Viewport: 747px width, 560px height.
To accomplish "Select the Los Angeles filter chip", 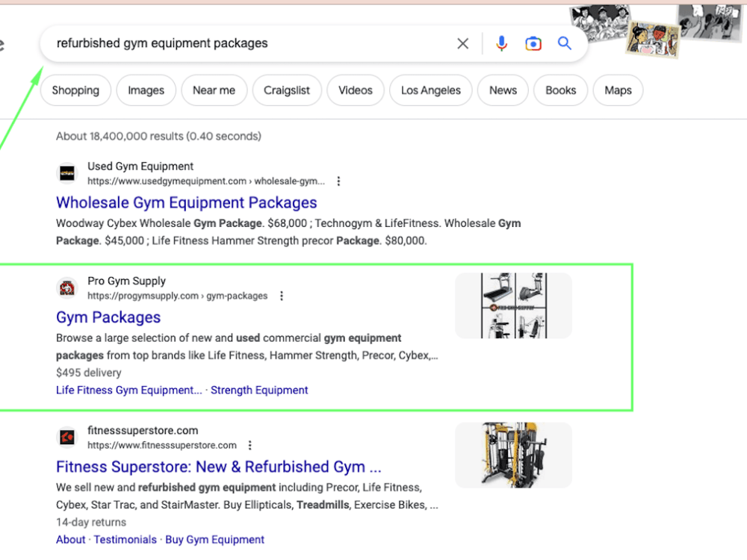I will pyautogui.click(x=431, y=90).
